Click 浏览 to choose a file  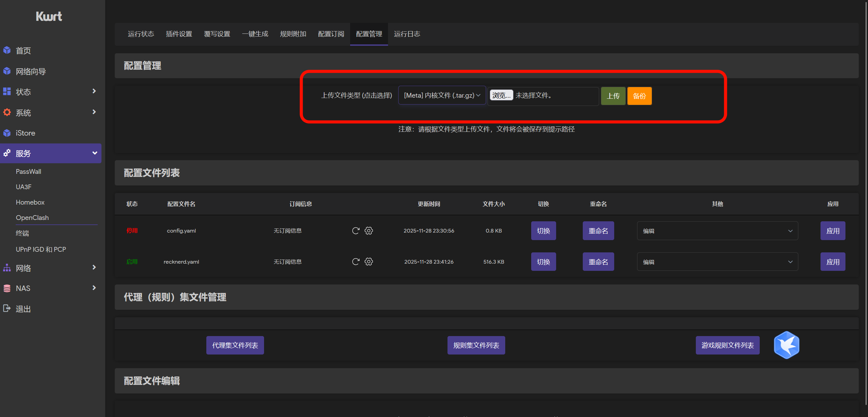coord(501,95)
